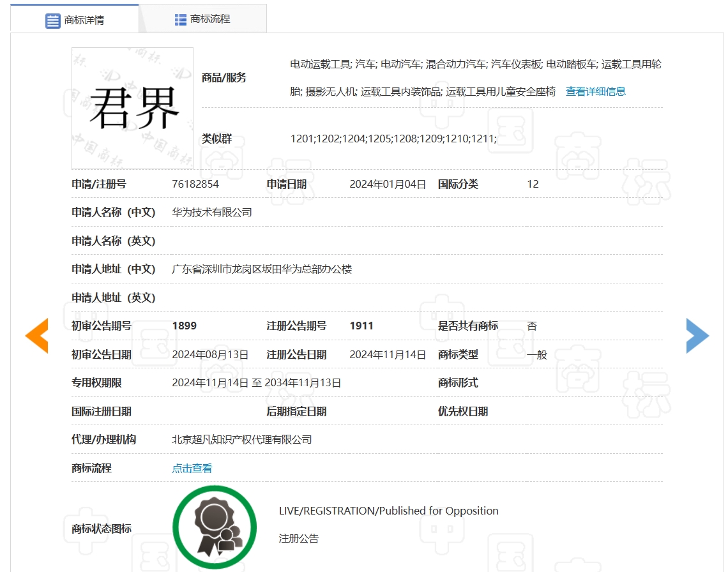Select the previous-record orange arrow
This screenshot has width=728, height=572.
click(36, 335)
